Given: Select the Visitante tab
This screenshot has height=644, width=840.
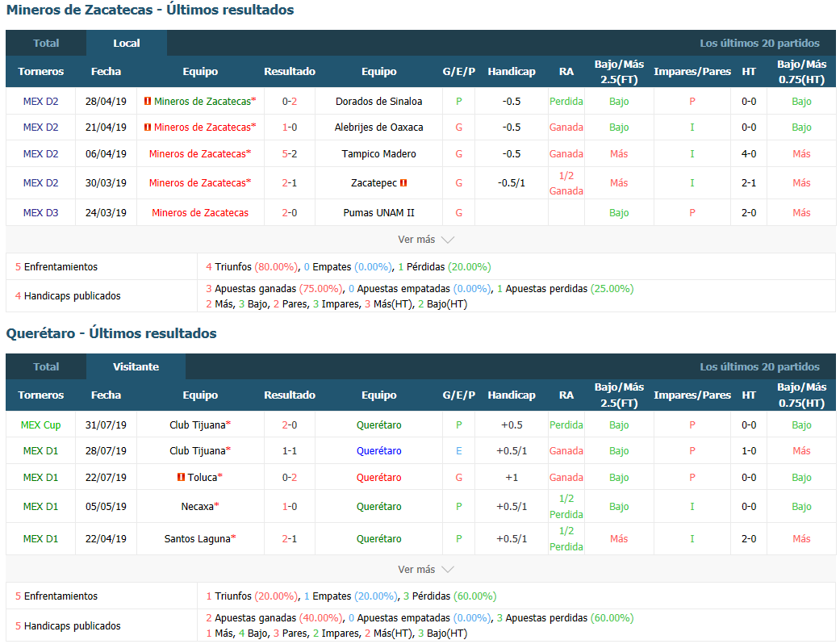Looking at the screenshot, I should 136,367.
